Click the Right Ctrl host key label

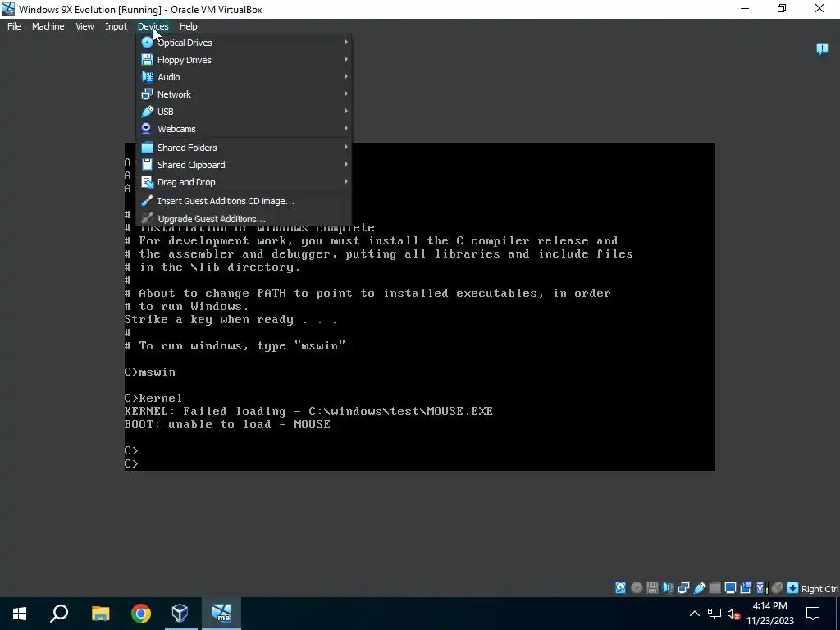coord(819,589)
